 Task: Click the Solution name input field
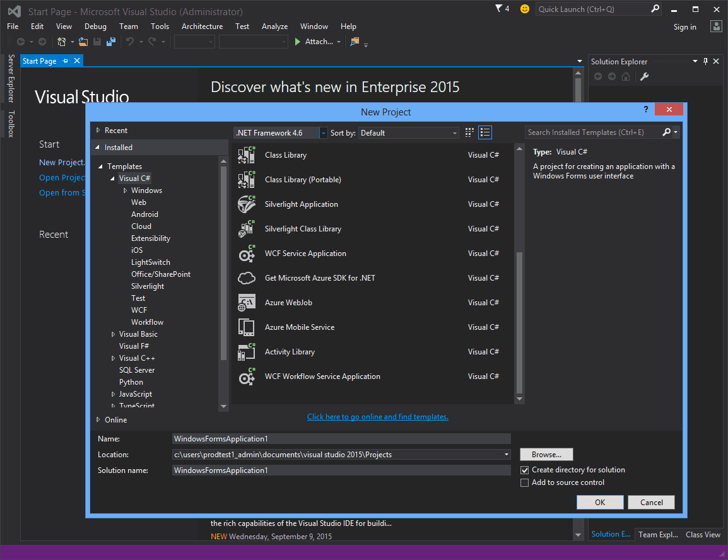tap(341, 470)
